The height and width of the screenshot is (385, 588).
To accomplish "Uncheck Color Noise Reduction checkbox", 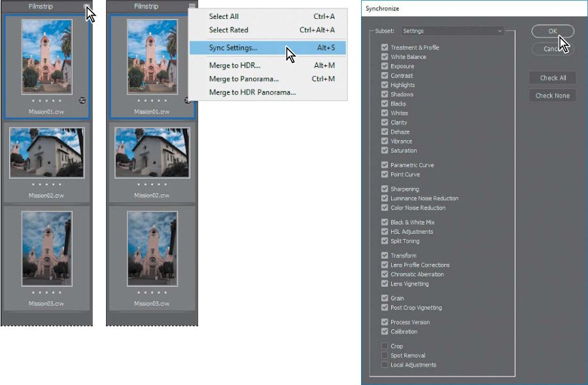I will (385, 208).
